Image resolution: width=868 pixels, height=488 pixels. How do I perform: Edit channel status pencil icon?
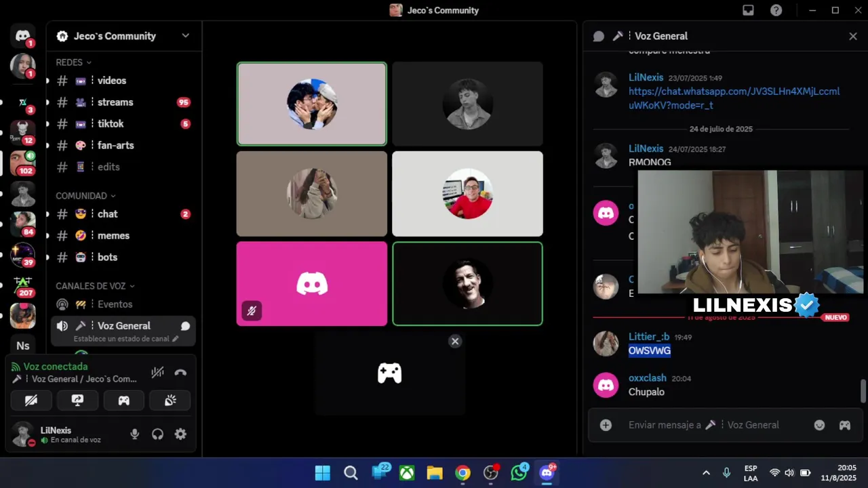click(x=176, y=338)
